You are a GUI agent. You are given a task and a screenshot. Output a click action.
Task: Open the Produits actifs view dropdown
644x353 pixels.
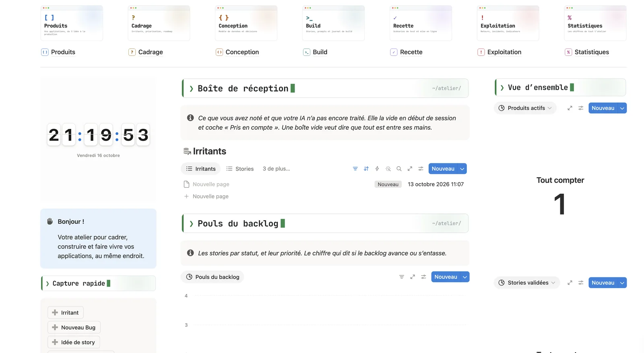[525, 108]
